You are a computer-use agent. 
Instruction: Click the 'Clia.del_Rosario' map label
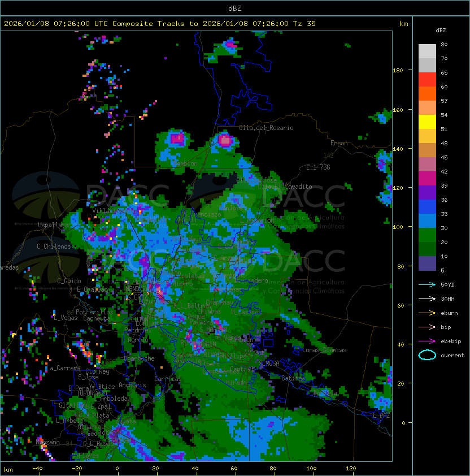click(x=266, y=128)
